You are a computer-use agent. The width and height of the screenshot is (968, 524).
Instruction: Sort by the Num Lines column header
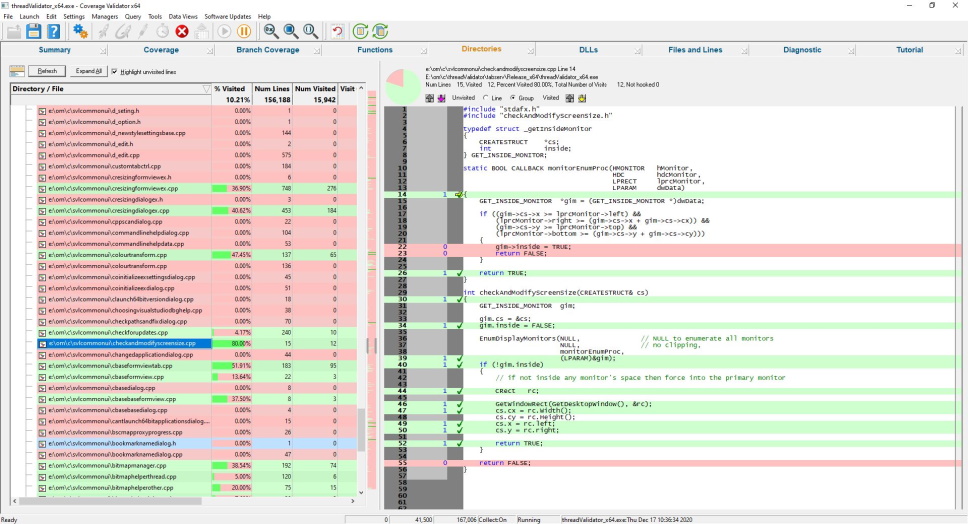[272, 89]
